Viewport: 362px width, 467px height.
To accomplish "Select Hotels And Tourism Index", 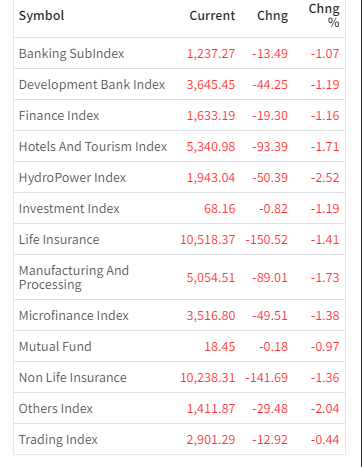I will click(93, 147).
